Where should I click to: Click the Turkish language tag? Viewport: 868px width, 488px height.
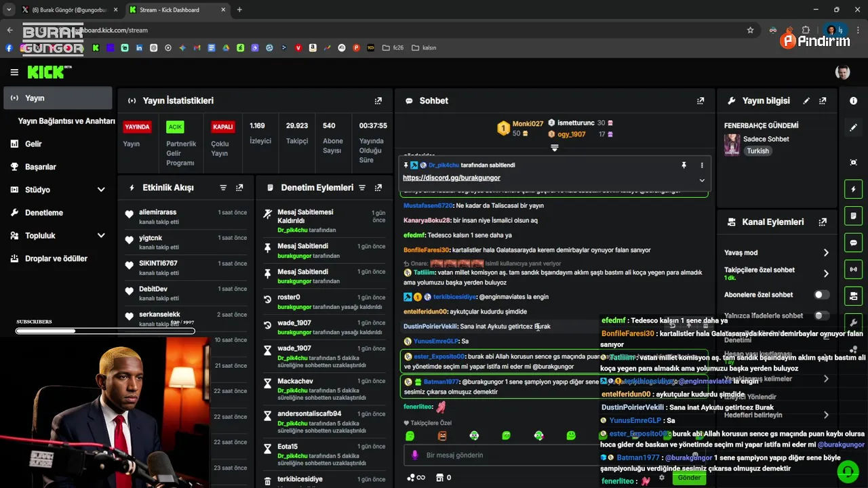757,151
